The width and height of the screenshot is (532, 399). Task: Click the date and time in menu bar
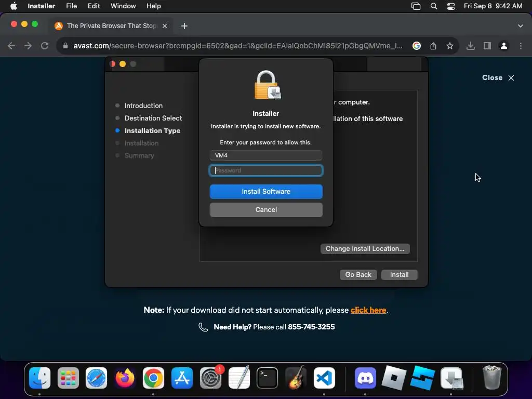pyautogui.click(x=493, y=6)
